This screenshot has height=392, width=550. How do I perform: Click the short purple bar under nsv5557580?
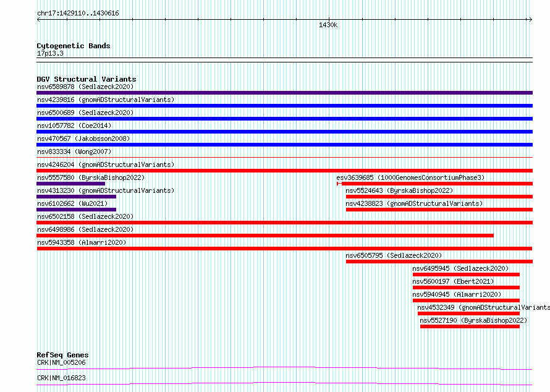[71, 184]
